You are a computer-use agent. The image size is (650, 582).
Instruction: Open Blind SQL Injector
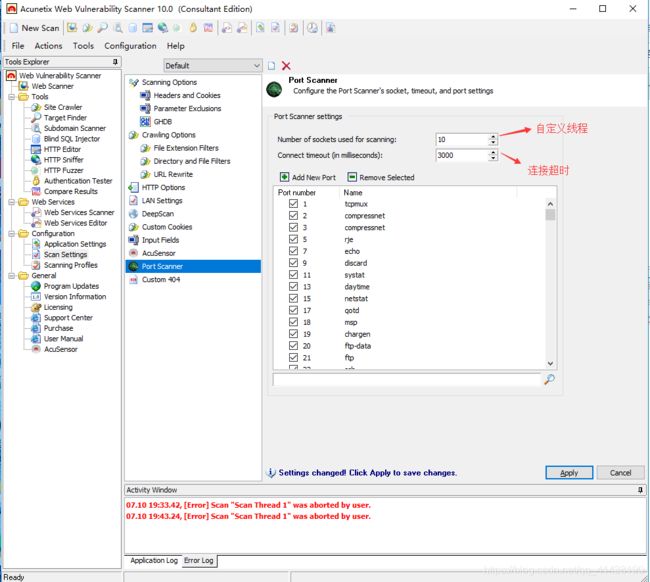pyautogui.click(x=72, y=139)
